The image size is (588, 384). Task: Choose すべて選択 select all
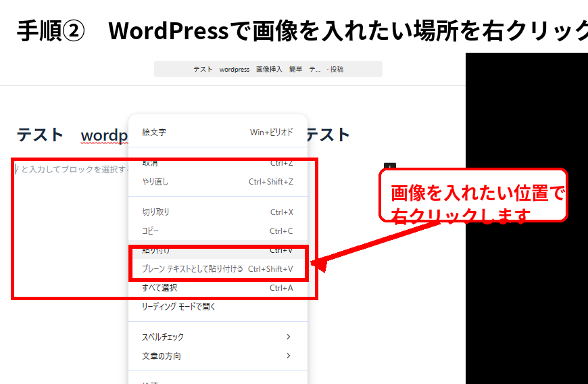click(x=218, y=287)
